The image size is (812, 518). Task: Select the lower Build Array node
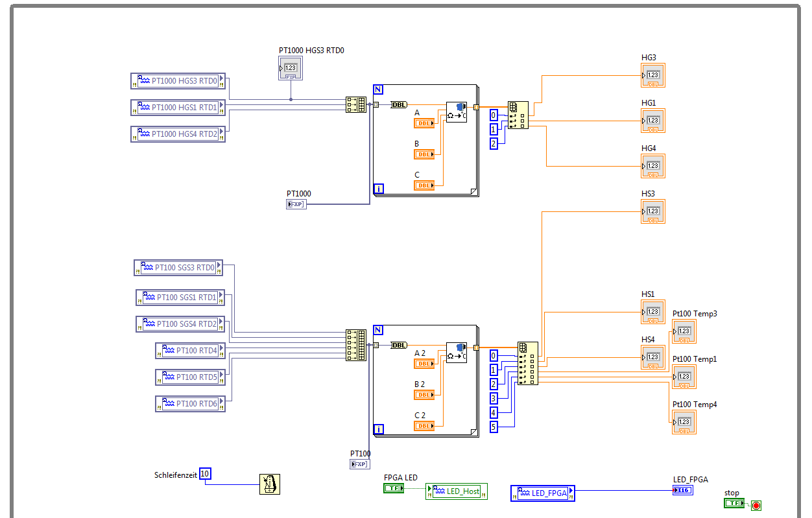coord(355,345)
